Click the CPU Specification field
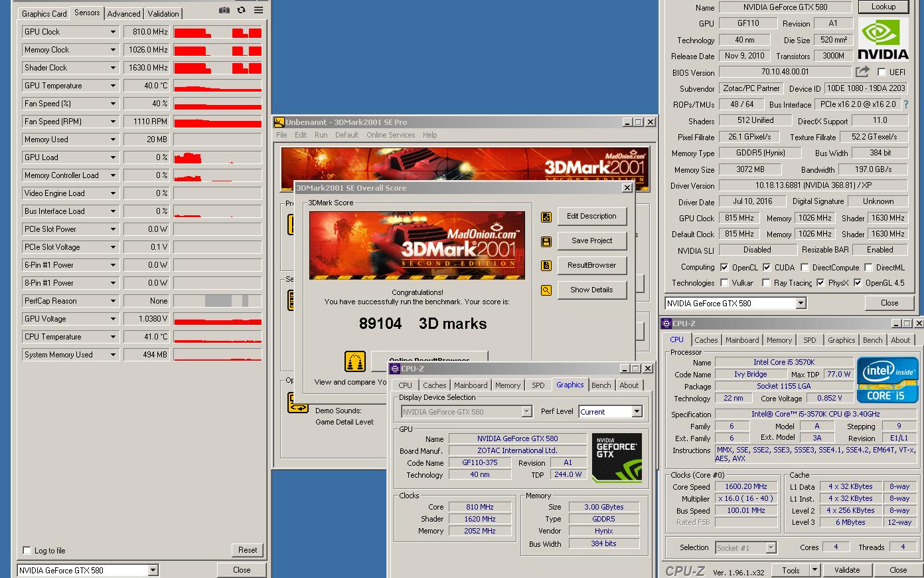The image size is (924, 578). point(816,414)
